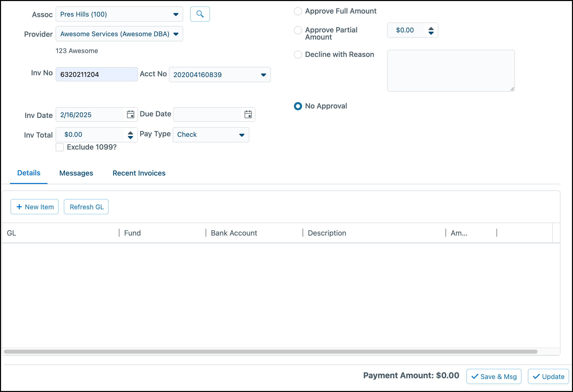This screenshot has width=573, height=392.
Task: Increment Inv Total using its stepper
Action: (130, 133)
